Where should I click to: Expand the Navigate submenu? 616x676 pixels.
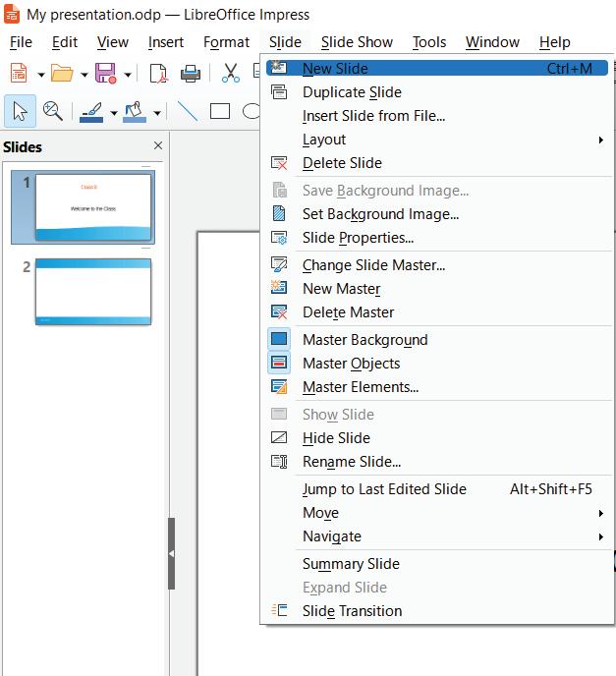601,536
